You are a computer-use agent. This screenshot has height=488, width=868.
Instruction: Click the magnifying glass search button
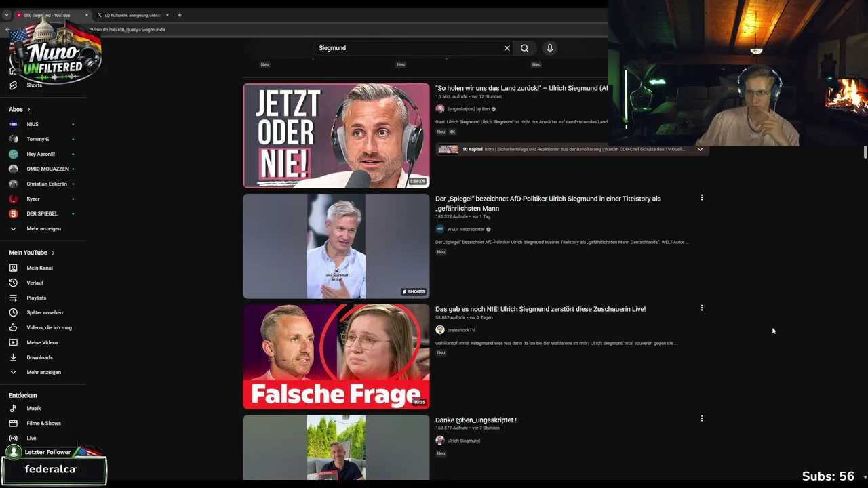[x=524, y=48]
